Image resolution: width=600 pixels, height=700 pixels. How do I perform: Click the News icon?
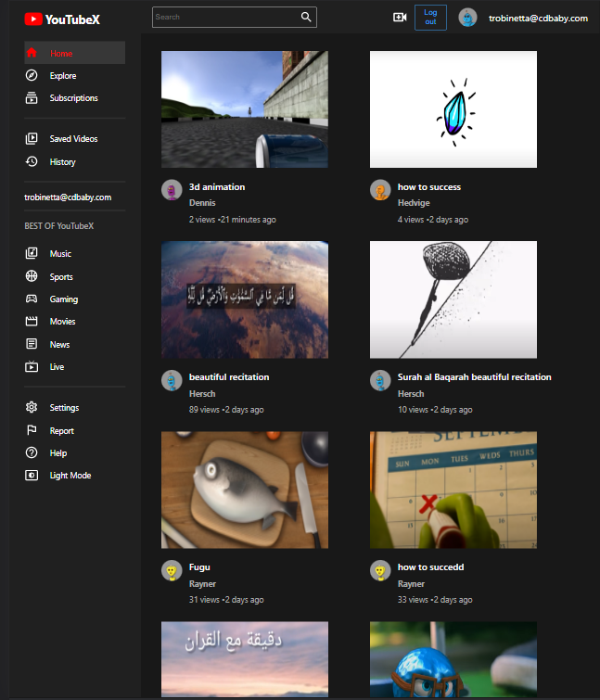[32, 344]
